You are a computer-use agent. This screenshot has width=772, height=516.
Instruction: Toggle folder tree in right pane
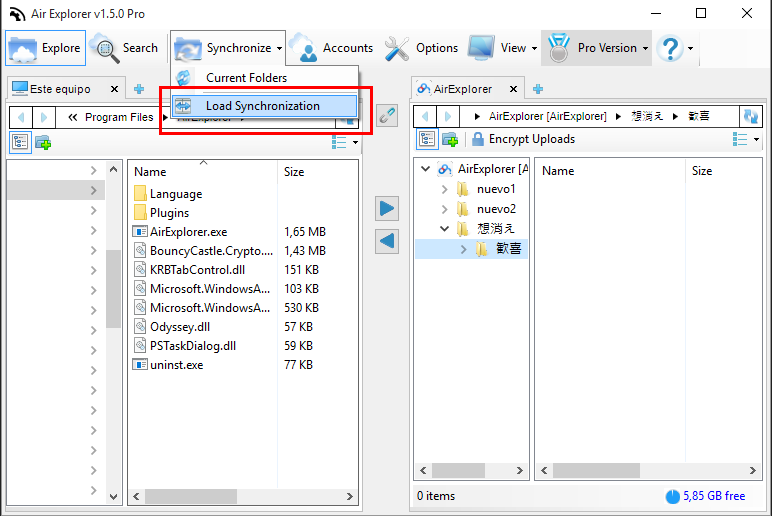[x=427, y=139]
